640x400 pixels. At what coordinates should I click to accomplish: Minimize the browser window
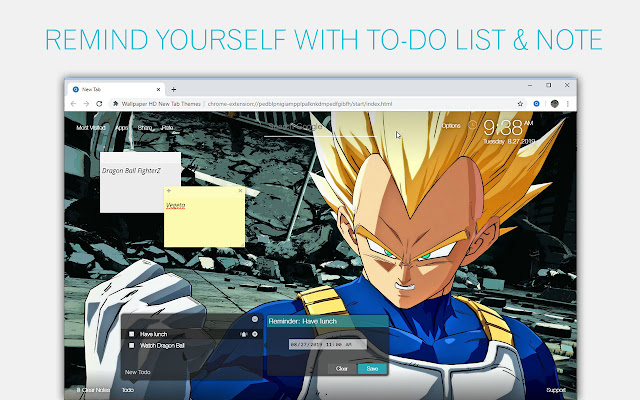point(530,85)
